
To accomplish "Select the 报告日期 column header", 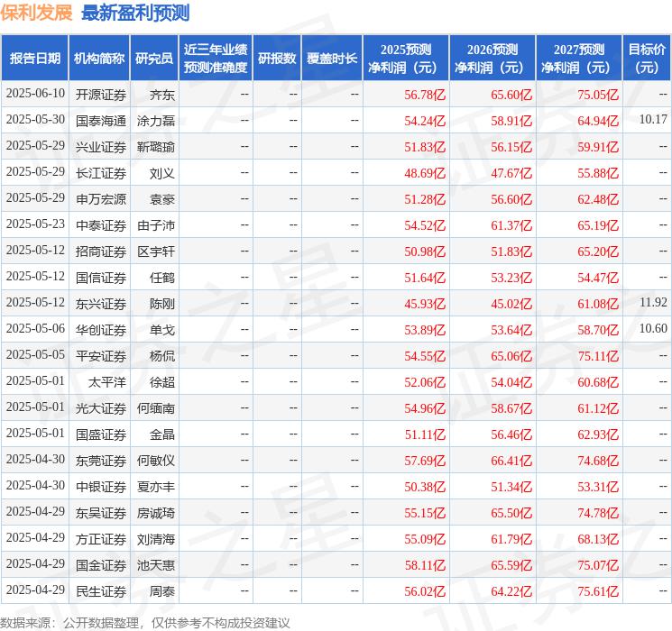I will coord(34,59).
